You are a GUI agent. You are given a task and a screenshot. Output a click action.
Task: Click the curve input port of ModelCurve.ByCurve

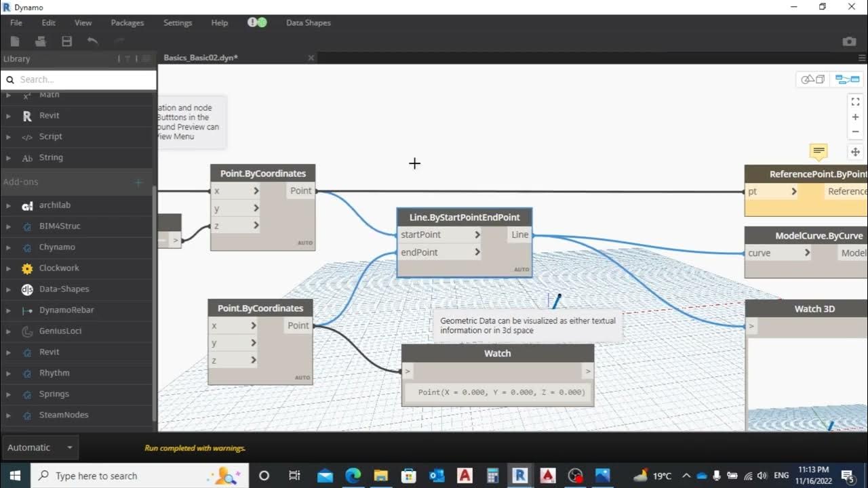[x=779, y=253]
